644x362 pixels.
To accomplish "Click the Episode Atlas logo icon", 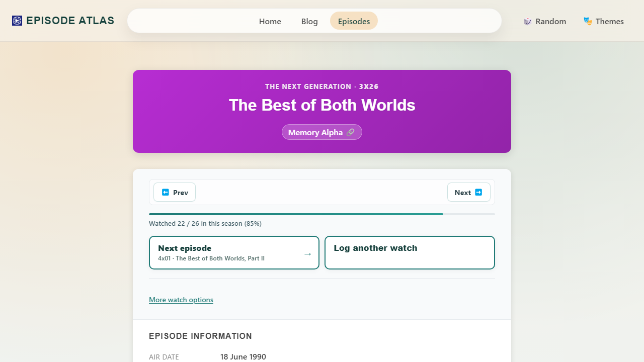I will [x=17, y=21].
